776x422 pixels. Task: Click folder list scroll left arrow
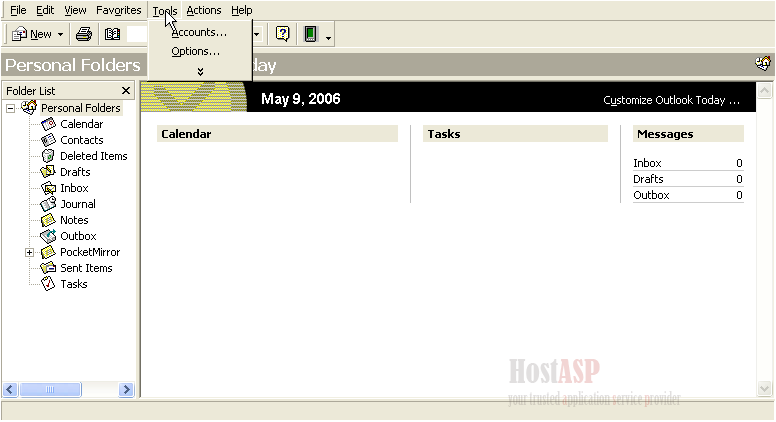(10, 390)
